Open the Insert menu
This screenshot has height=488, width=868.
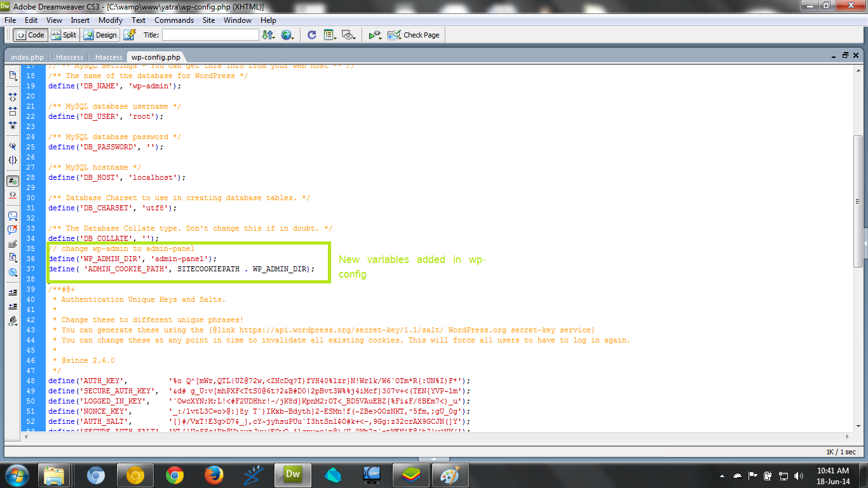pos(80,20)
